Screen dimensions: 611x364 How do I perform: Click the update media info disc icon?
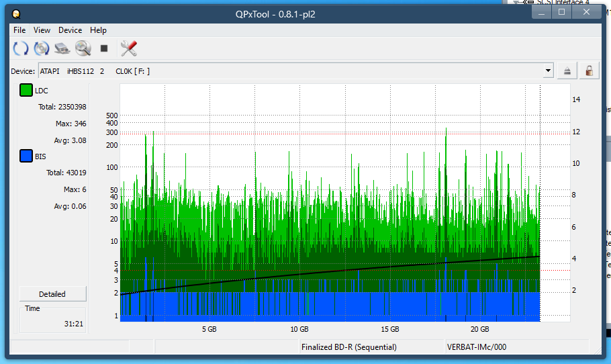coord(42,48)
